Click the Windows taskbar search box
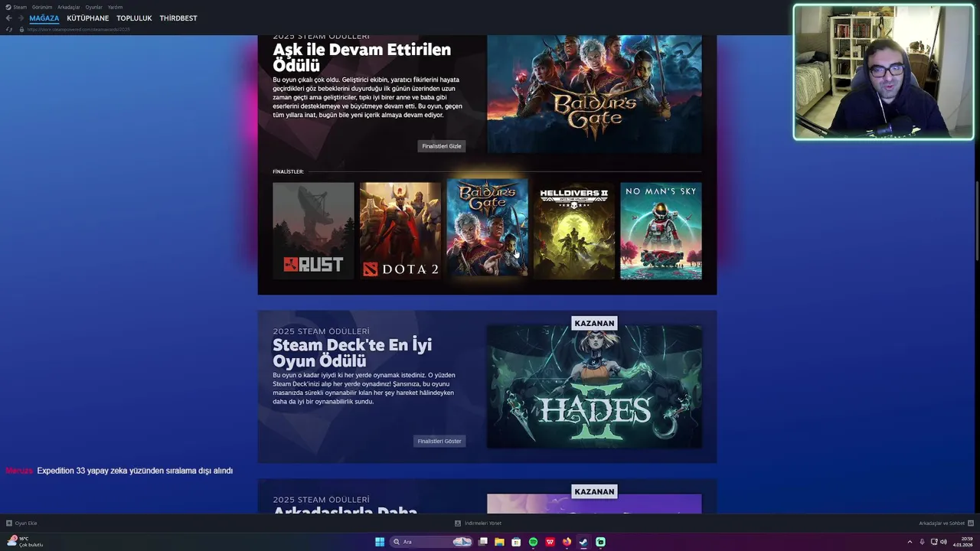The height and width of the screenshot is (551, 980). (431, 542)
